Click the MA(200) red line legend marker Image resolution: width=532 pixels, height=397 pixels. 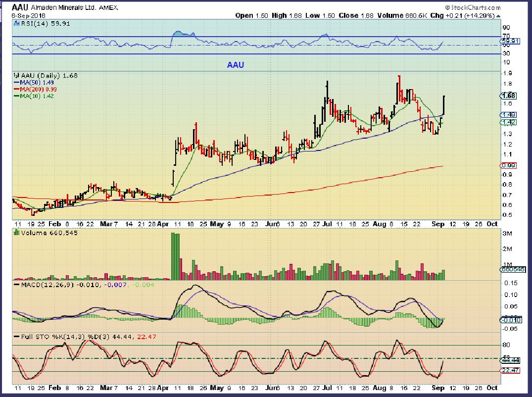tap(17, 89)
